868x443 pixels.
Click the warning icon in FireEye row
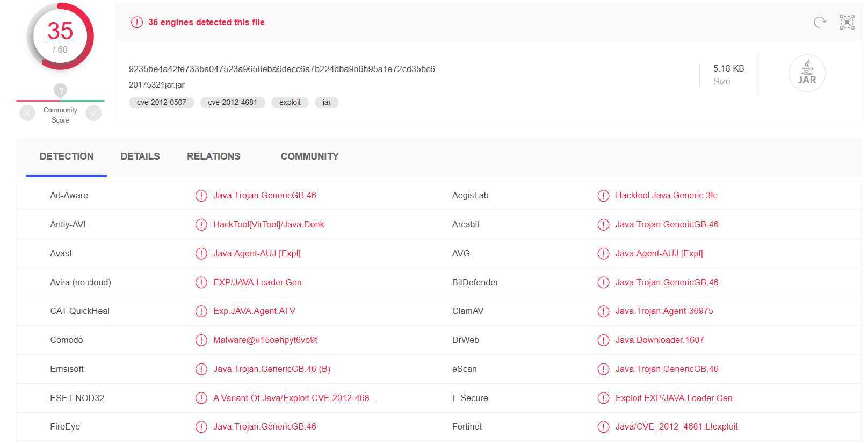pyautogui.click(x=201, y=427)
